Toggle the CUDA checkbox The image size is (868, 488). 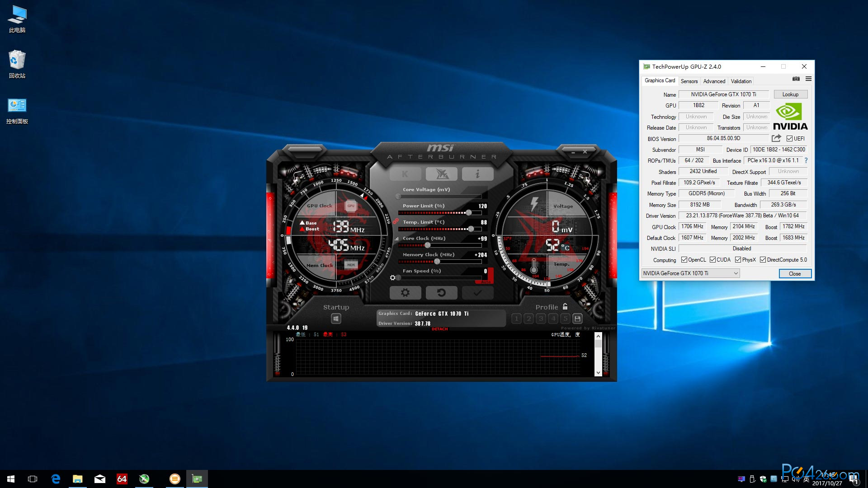tap(712, 260)
